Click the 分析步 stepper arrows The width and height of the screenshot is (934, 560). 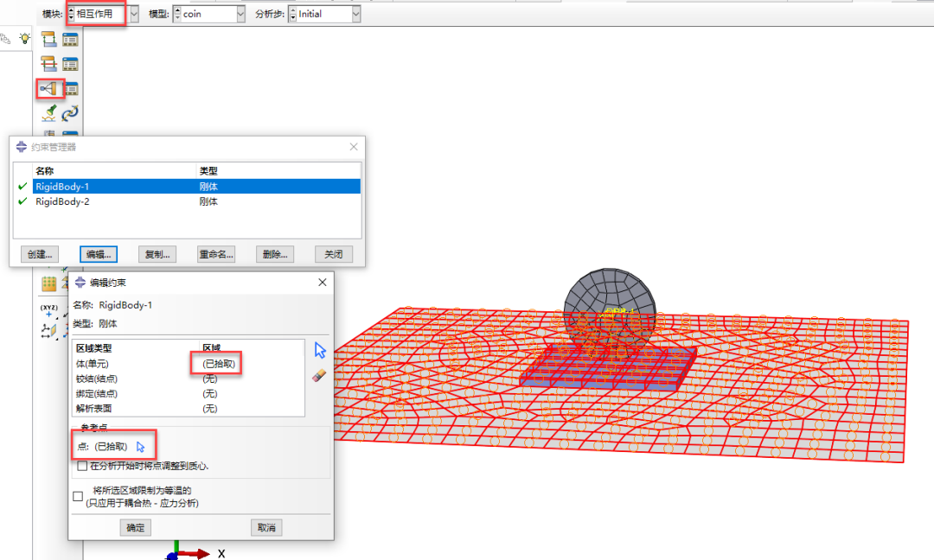click(x=292, y=14)
